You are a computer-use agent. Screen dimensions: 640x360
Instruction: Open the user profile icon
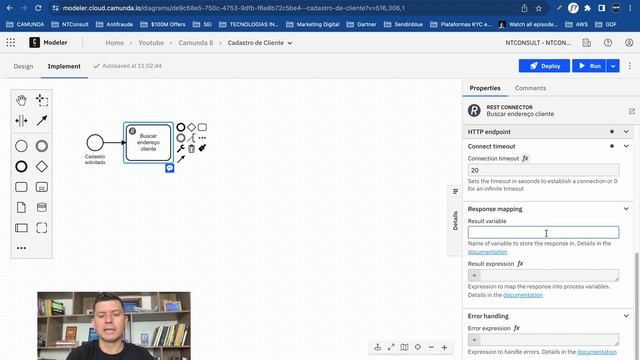pos(629,42)
